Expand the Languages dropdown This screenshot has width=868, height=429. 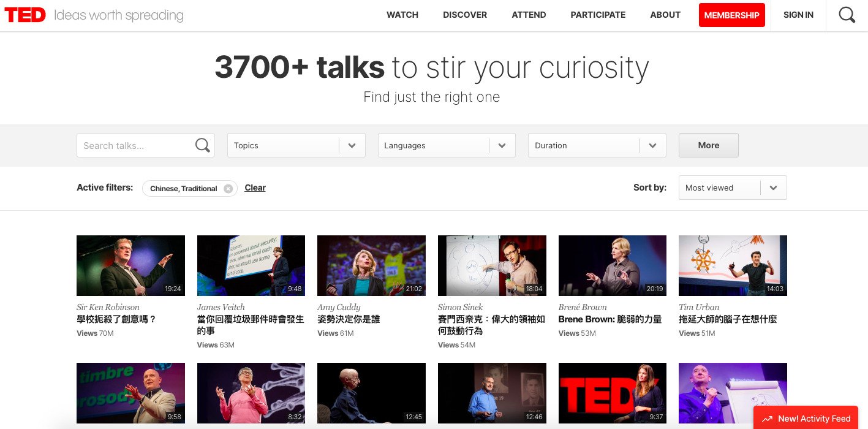click(447, 145)
